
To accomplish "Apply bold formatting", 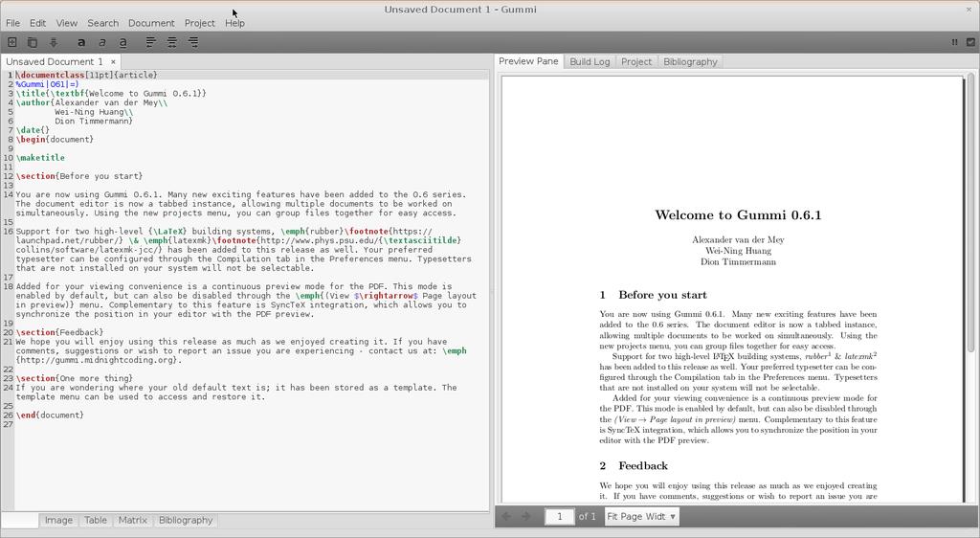I will tap(81, 42).
